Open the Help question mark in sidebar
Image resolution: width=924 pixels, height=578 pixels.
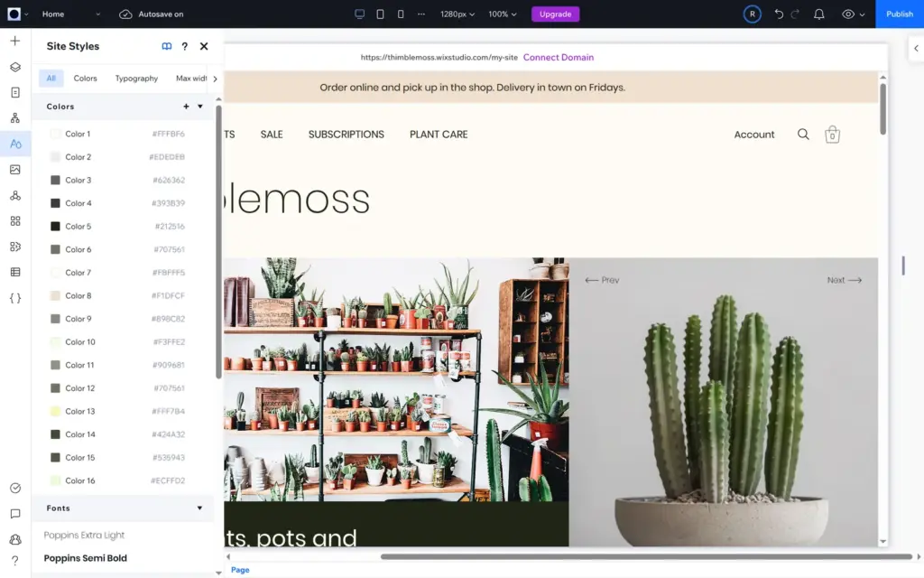pyautogui.click(x=15, y=560)
